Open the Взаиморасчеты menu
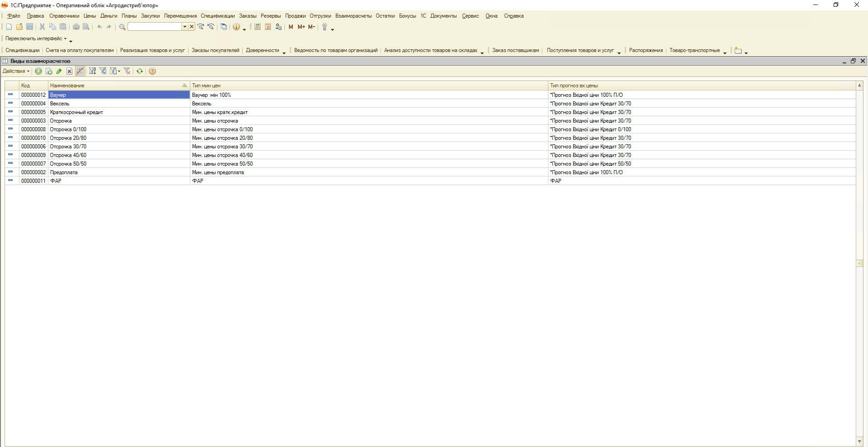 tap(353, 16)
